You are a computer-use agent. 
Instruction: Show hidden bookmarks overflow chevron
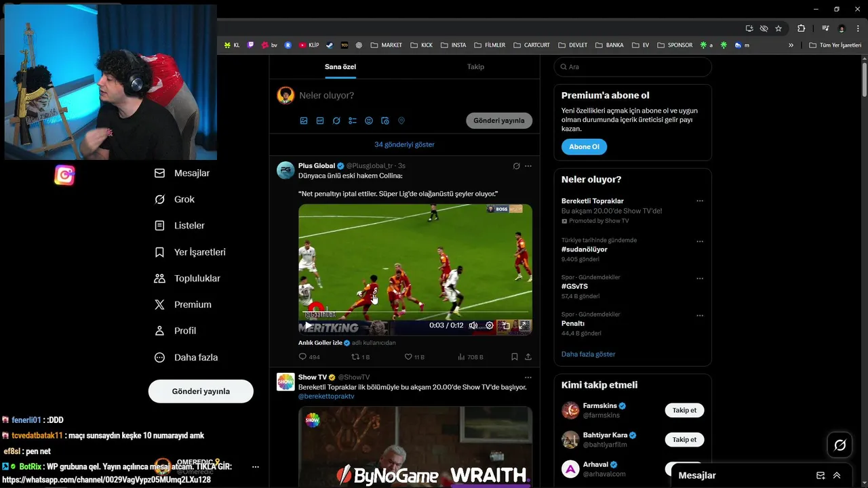coord(791,45)
